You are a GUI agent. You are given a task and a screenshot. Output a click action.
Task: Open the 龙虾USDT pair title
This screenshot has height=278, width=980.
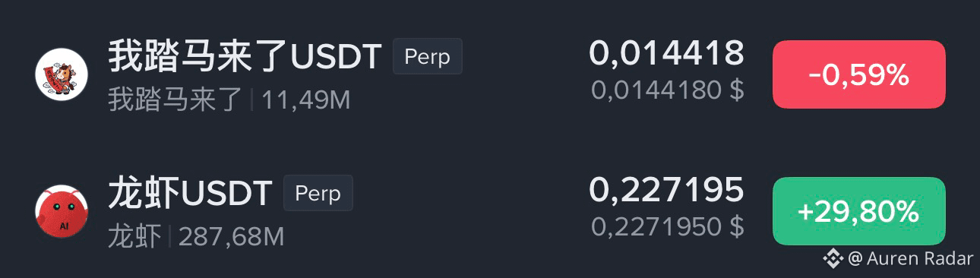click(189, 193)
